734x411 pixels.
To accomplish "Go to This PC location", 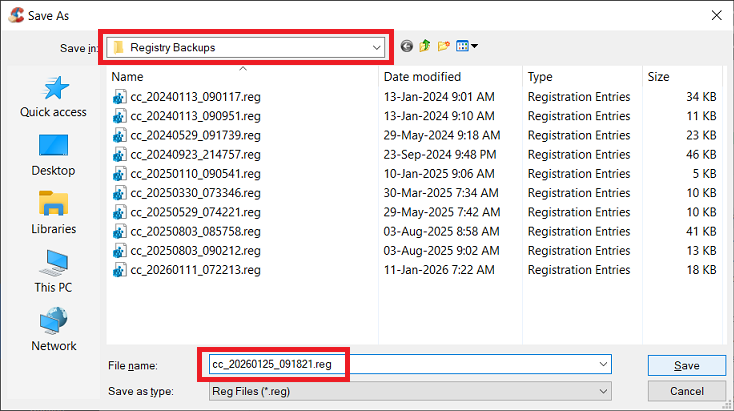I will [53, 271].
